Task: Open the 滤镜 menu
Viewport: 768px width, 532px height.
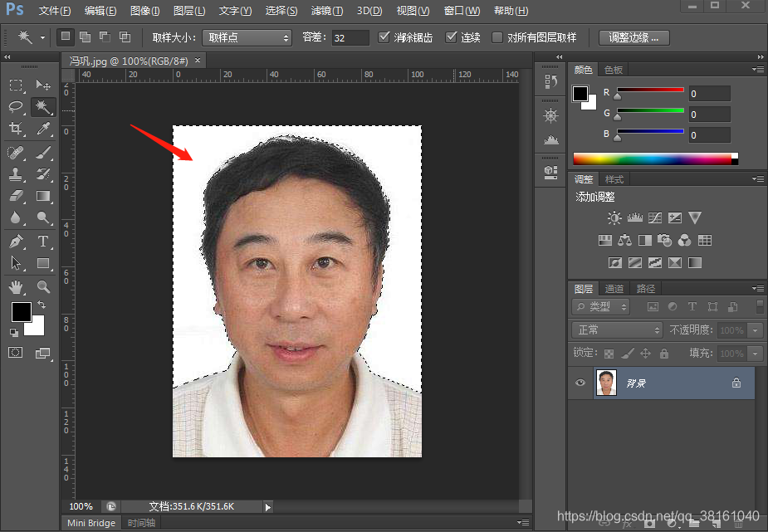Action: (325, 11)
